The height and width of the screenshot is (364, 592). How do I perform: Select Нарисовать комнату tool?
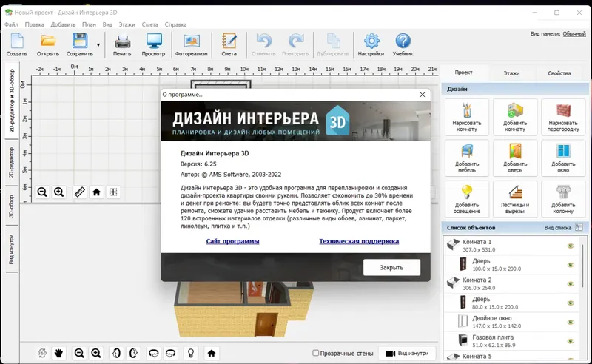tap(467, 117)
